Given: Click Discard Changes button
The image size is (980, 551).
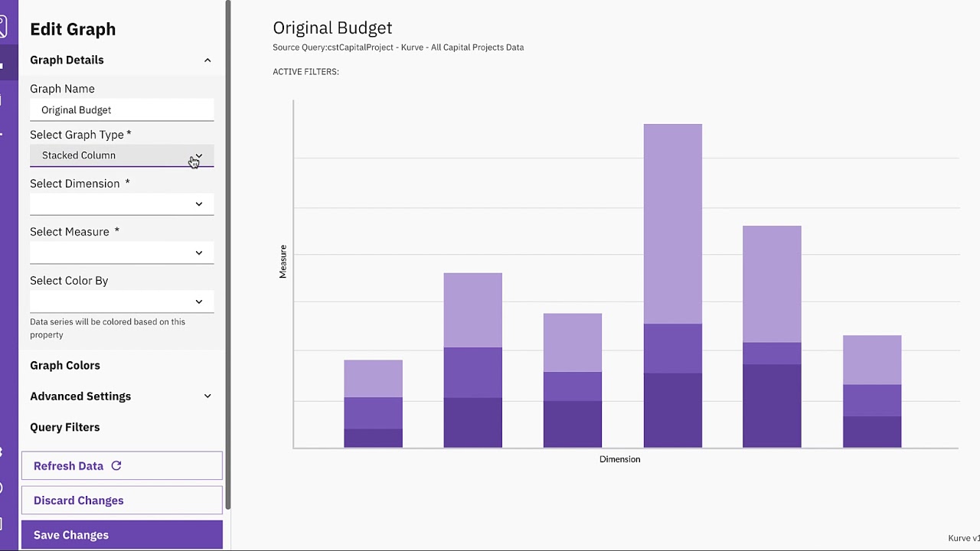Looking at the screenshot, I should point(122,500).
